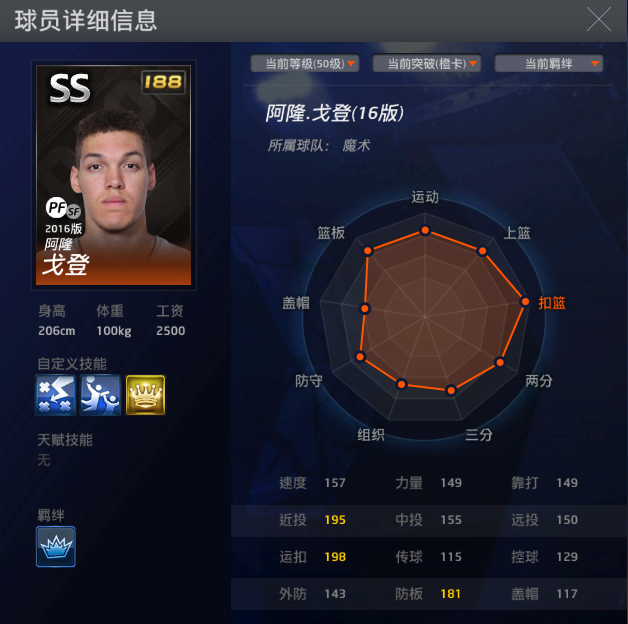Open the 当前羁绊 dropdown
628x624 pixels.
pos(549,63)
